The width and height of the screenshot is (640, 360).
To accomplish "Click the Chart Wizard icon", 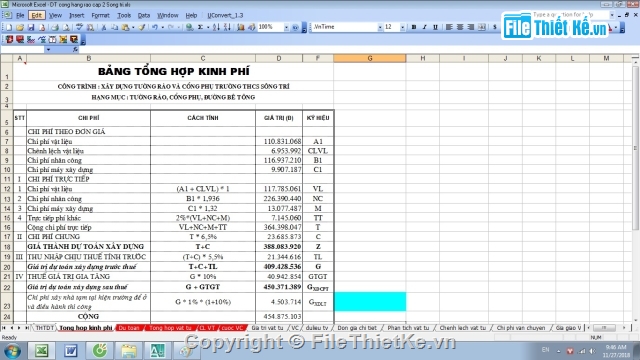I will 241,27.
